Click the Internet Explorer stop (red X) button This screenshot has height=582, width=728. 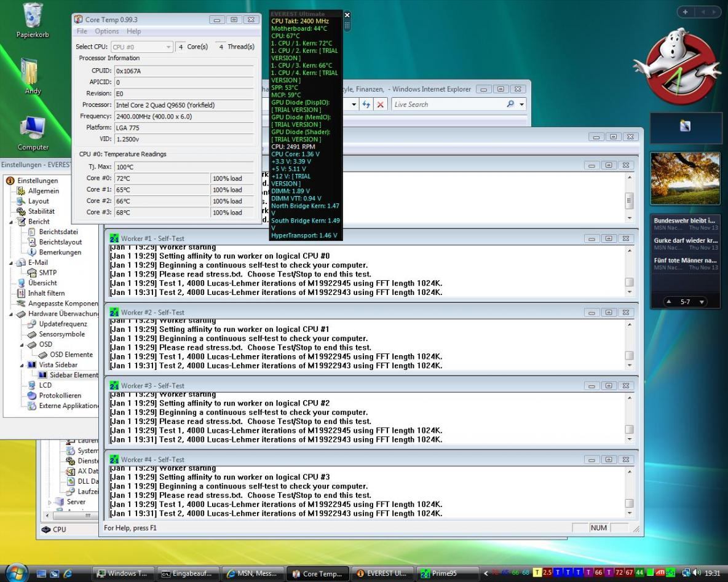(x=381, y=104)
